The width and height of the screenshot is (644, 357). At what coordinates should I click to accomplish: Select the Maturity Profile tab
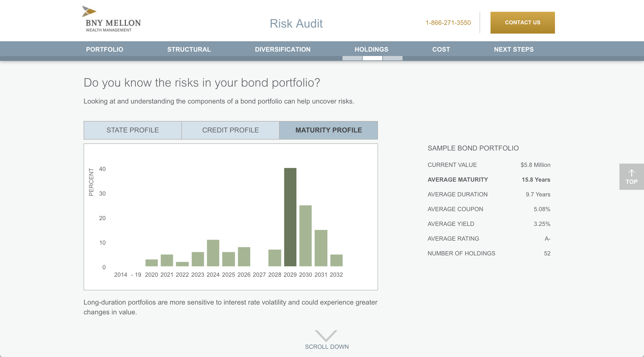coord(329,130)
